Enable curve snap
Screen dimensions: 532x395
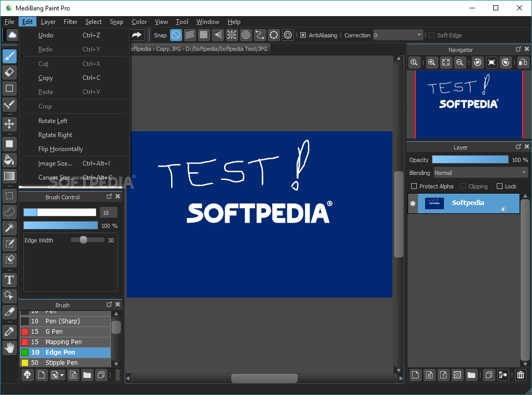click(260, 35)
